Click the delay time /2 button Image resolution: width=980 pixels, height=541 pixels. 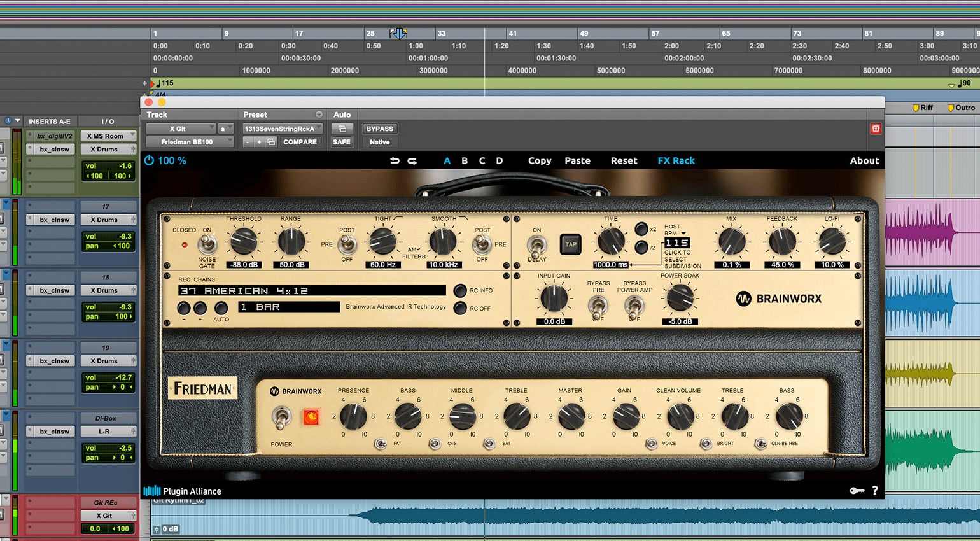[641, 247]
